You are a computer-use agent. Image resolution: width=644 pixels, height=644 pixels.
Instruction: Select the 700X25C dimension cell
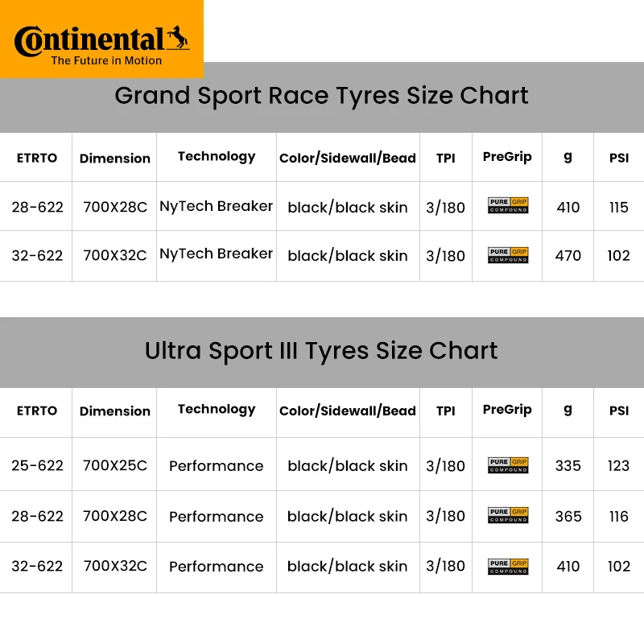point(115,465)
